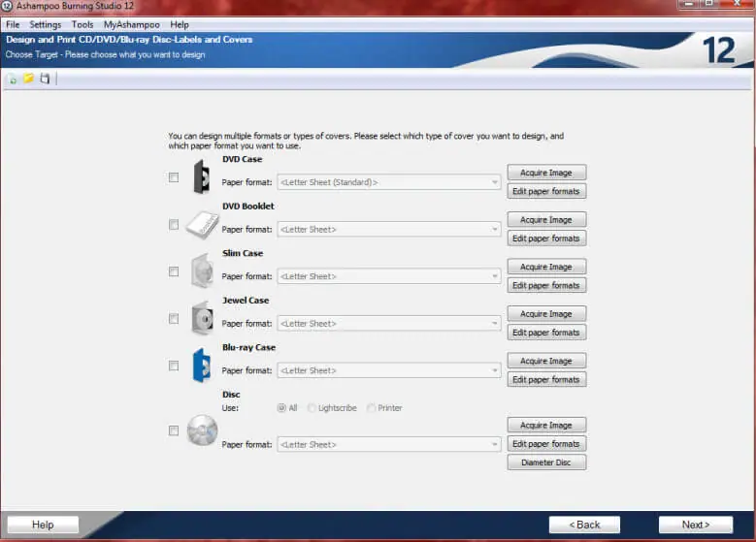756x542 pixels.
Task: Click the Slim Case icon
Action: (x=202, y=271)
